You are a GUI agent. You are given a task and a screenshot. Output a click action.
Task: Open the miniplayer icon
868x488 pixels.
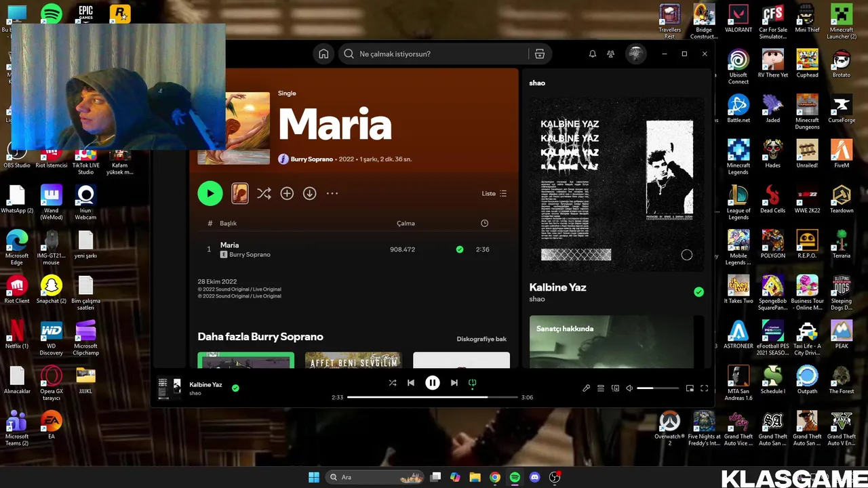coord(690,388)
